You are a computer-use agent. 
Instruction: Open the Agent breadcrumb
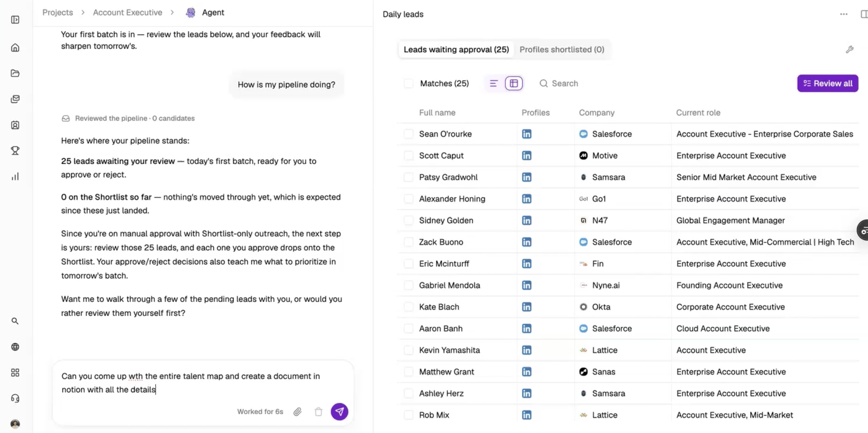point(205,12)
